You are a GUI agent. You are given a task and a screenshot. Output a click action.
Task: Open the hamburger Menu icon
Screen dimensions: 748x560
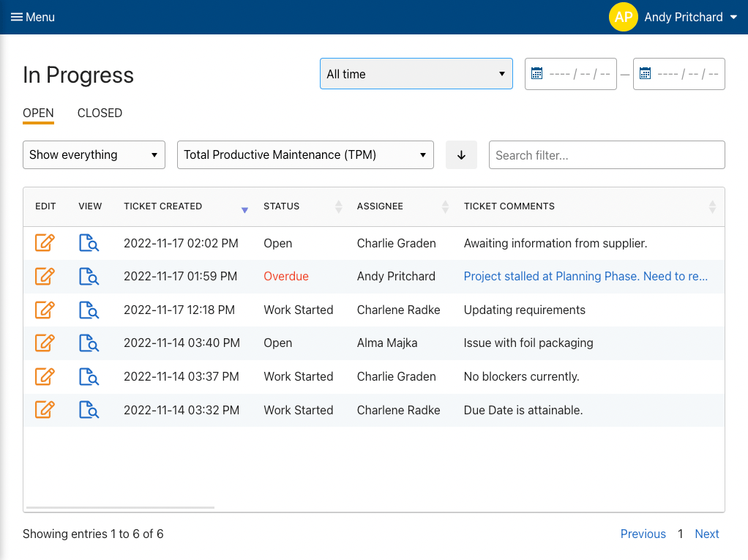pos(15,16)
